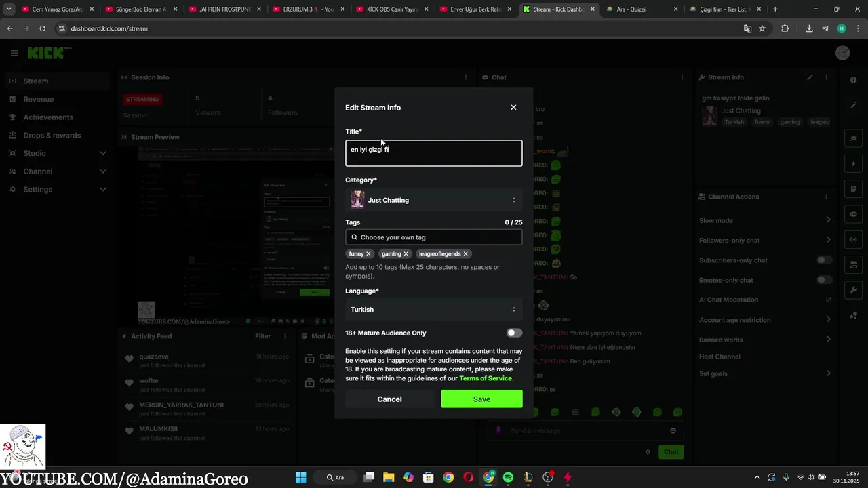Open Achievements in the left sidebar

pyautogui.click(x=58, y=117)
